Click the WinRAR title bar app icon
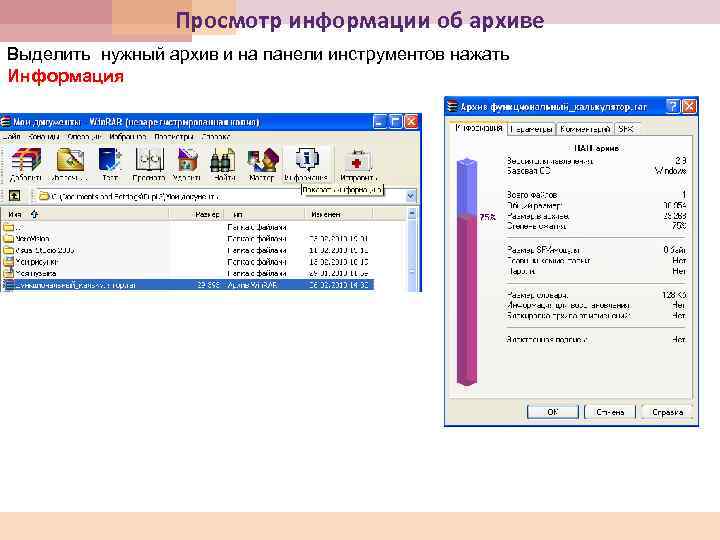 click(x=6, y=122)
